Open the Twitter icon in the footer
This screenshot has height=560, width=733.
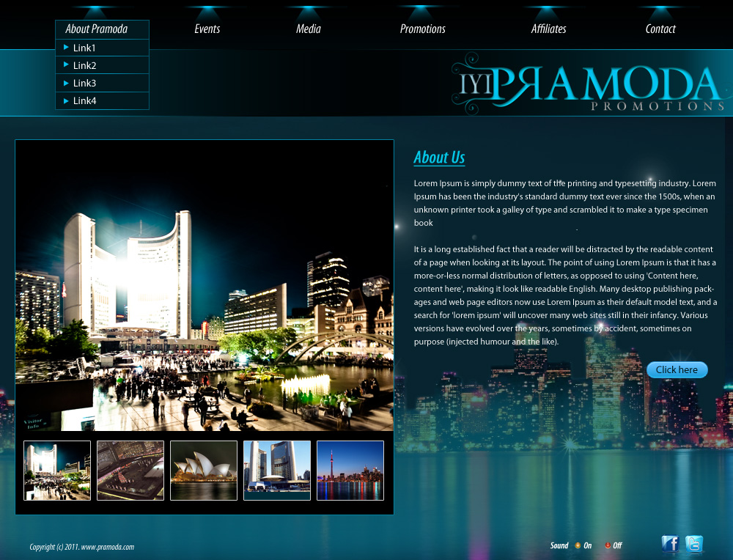pos(694,544)
